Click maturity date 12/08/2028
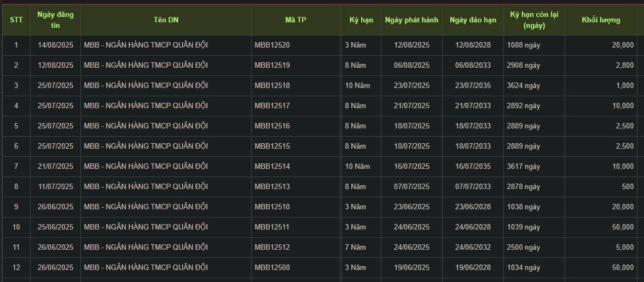The image size is (644, 282). [x=473, y=45]
